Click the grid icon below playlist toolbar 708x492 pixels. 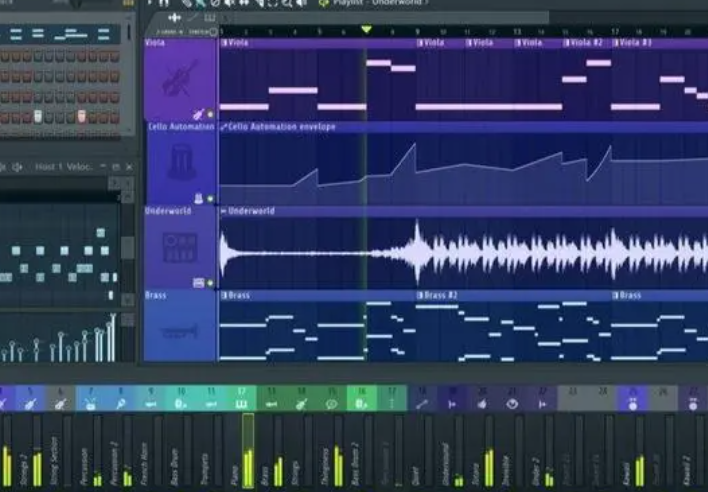click(x=210, y=18)
